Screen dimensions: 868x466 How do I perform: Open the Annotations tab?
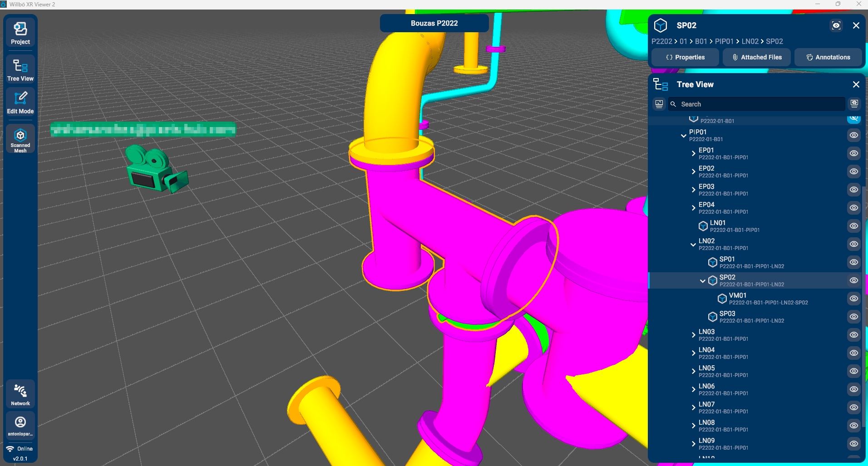pyautogui.click(x=828, y=57)
